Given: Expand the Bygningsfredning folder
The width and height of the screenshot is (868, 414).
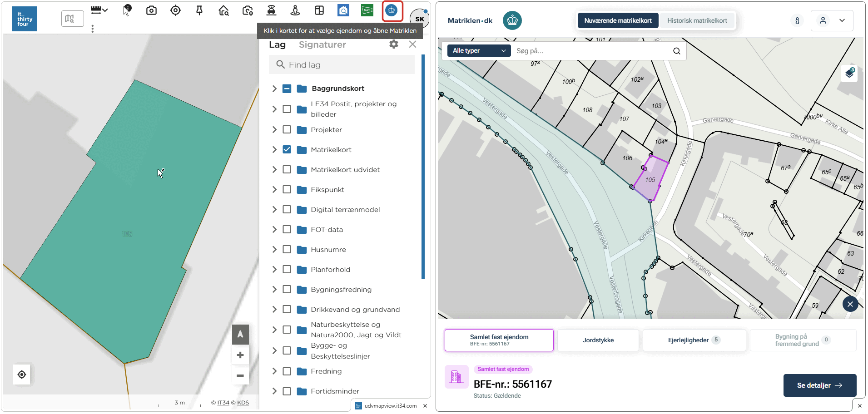Looking at the screenshot, I should tap(274, 289).
